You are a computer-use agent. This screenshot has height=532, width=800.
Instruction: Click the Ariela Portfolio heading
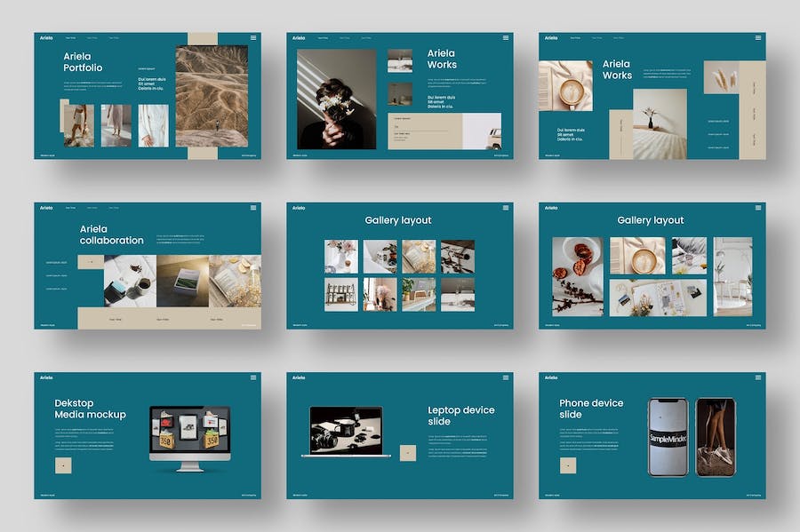coord(83,61)
